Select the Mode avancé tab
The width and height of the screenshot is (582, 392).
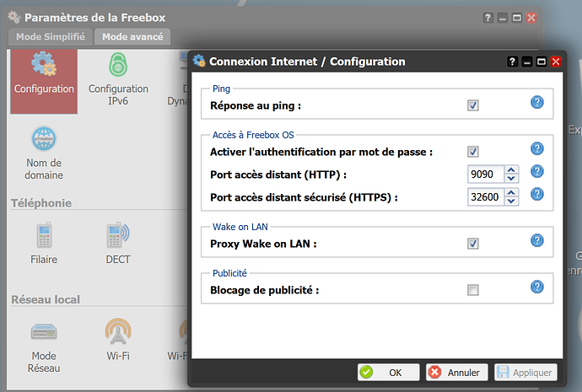[x=132, y=37]
